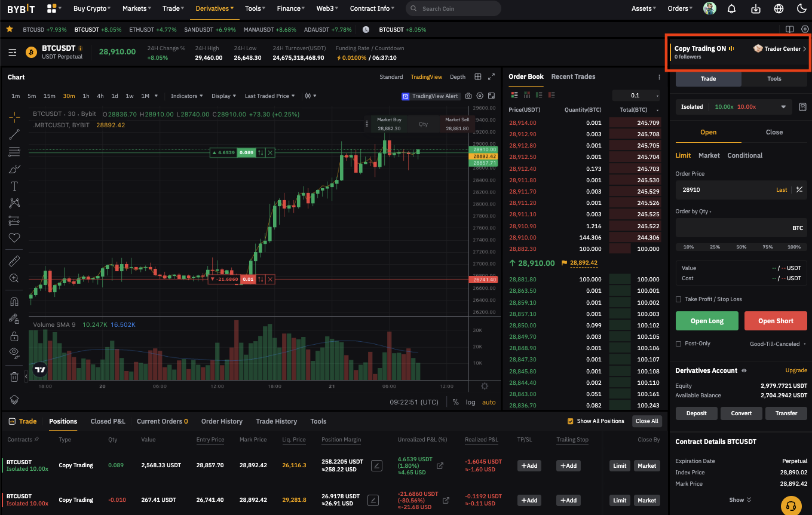Open the customer support headset icon
This screenshot has width=812, height=515.
(791, 506)
